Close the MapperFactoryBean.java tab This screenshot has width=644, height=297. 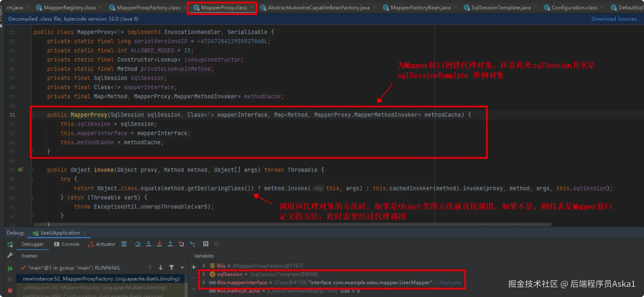pyautogui.click(x=455, y=7)
